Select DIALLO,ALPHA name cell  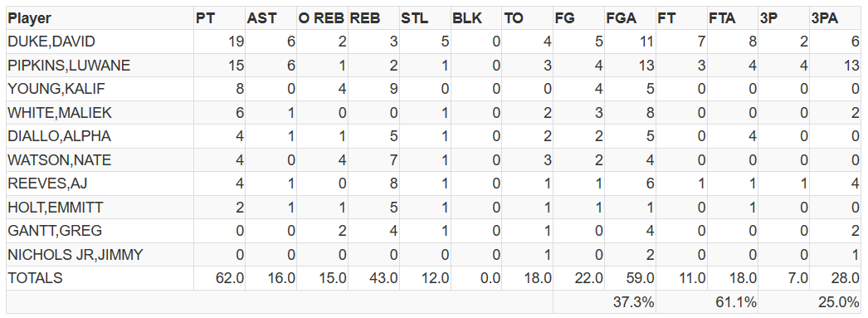[59, 136]
